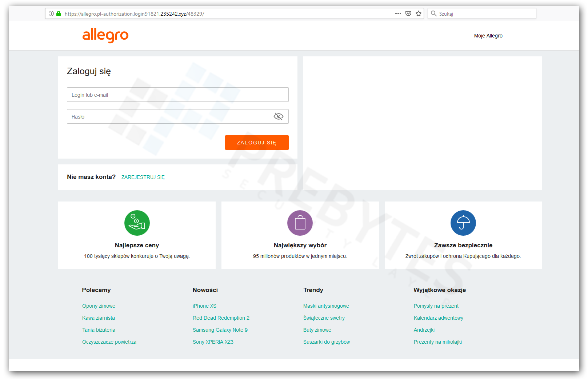
Task: Click the blue umbrella icon above Zawsze bezpiecznie
Action: pyautogui.click(x=463, y=223)
